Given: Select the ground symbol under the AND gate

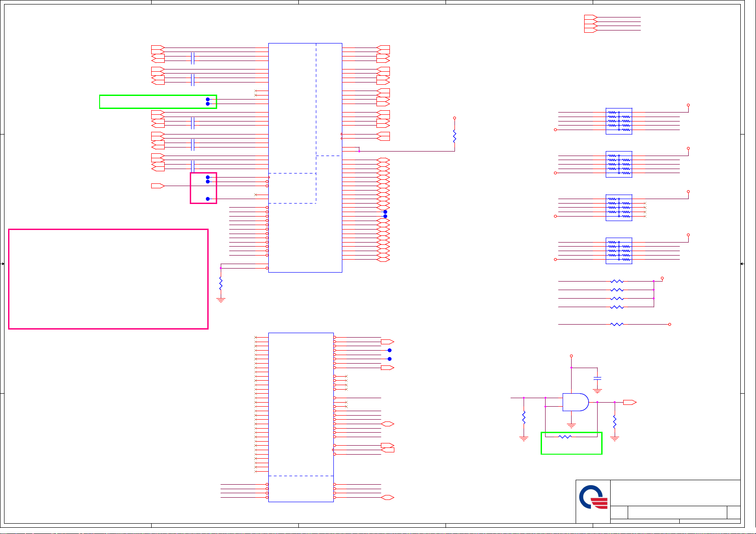Looking at the screenshot, I should [x=571, y=425].
